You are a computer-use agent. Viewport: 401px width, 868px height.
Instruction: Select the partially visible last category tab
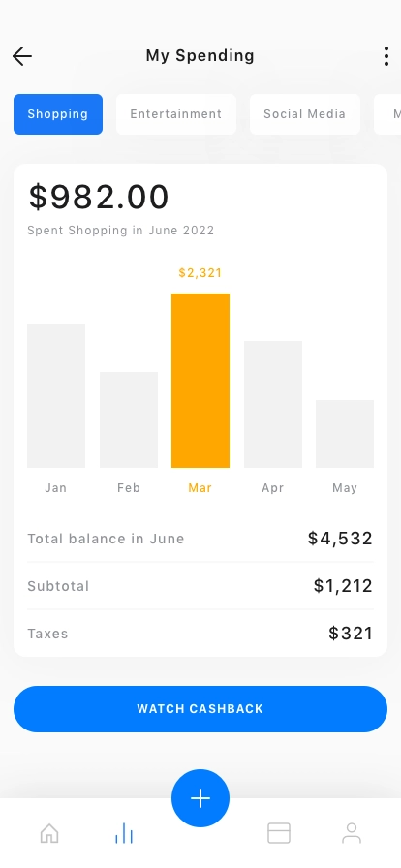(388, 114)
